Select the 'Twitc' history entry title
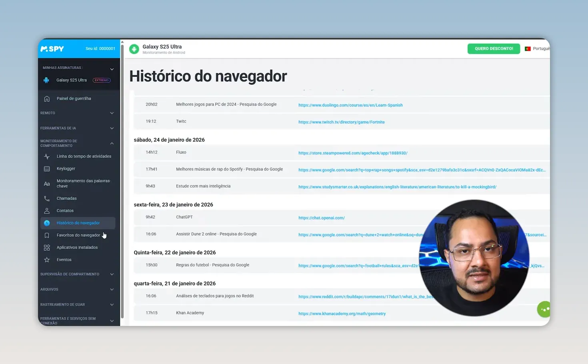Viewport: 588px width, 364px height. coord(181,121)
